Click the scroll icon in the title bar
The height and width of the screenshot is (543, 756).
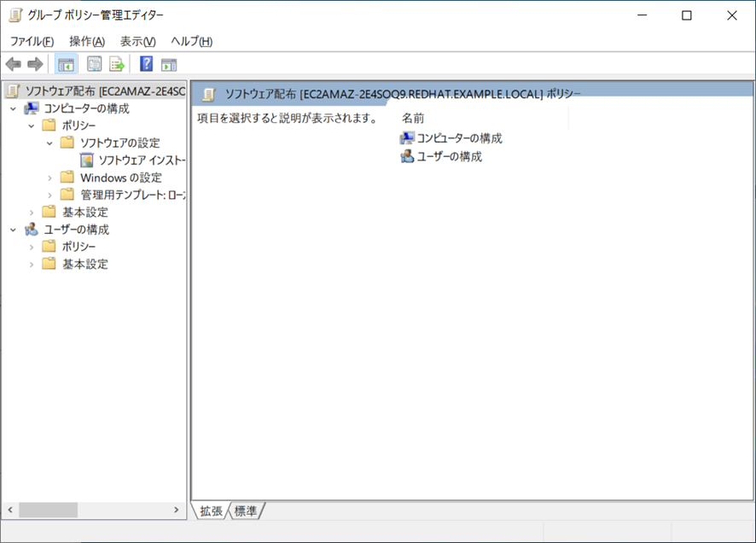[15, 15]
